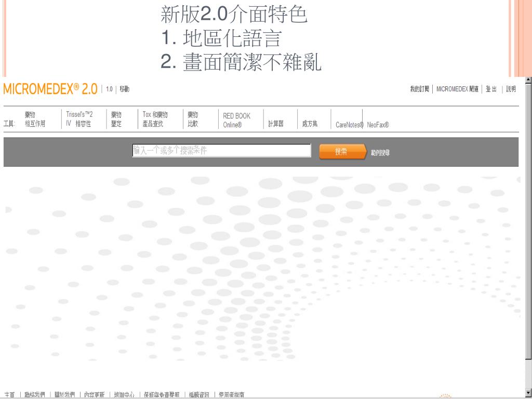Switch to version 1.0 link

pos(109,89)
